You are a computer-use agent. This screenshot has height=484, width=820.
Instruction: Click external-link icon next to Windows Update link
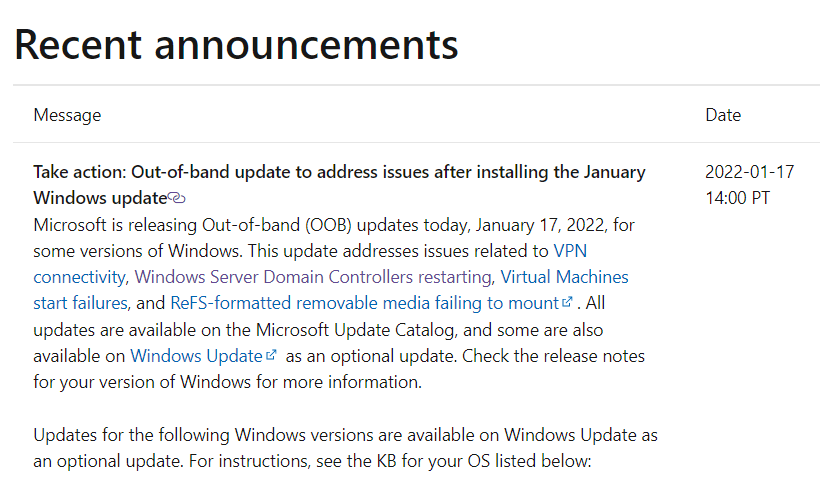pyautogui.click(x=271, y=355)
